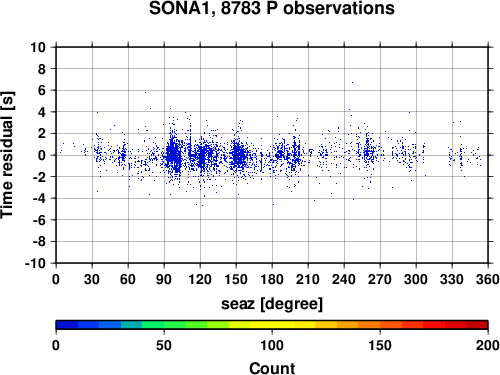Select the highest outlier point near 6.7 s residual
This screenshot has width=500, height=375.
coord(352,82)
